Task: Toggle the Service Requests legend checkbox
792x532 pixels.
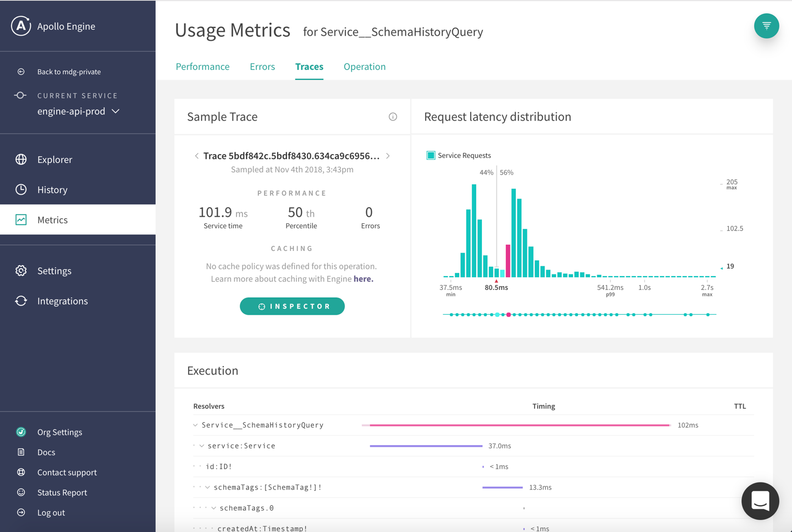Action: click(x=431, y=156)
